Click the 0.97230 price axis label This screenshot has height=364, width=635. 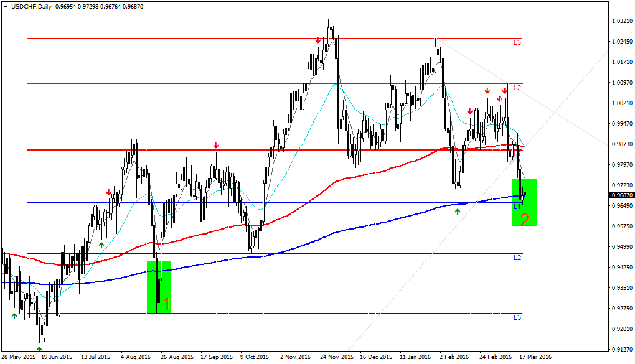(623, 185)
